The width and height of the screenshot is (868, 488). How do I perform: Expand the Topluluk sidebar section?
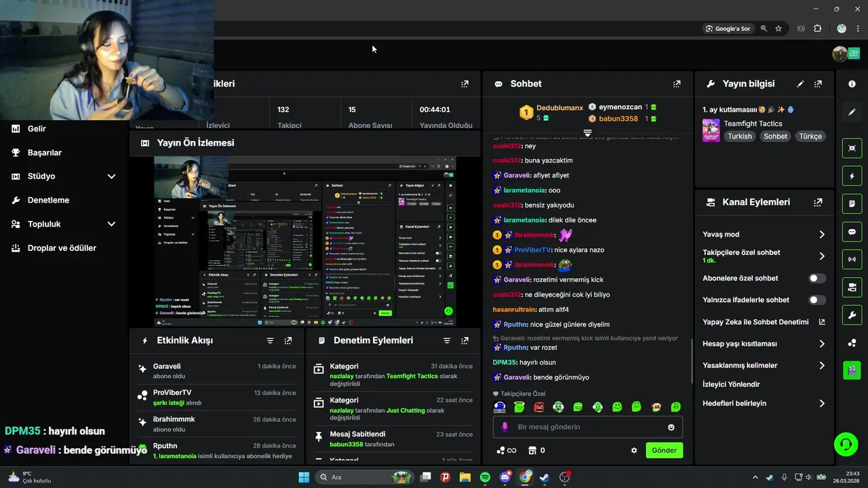111,224
